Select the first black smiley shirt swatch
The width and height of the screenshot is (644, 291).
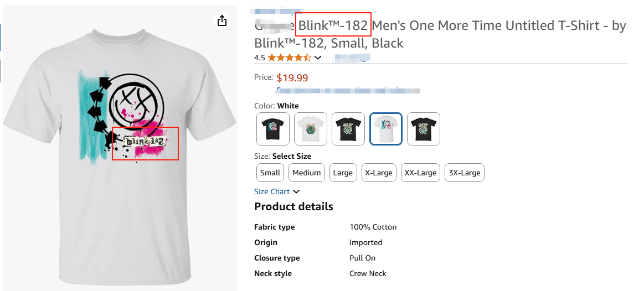pos(273,129)
